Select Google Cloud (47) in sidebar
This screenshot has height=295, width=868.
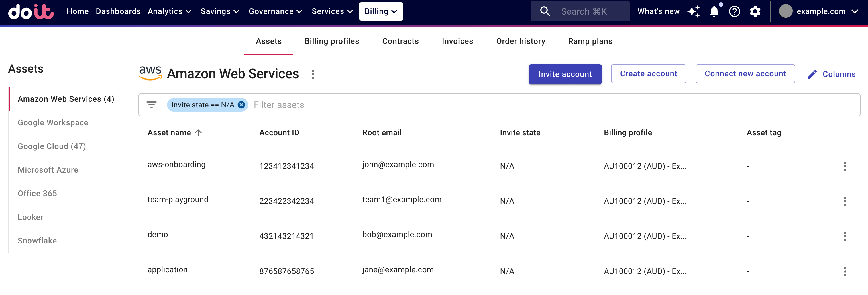click(52, 146)
